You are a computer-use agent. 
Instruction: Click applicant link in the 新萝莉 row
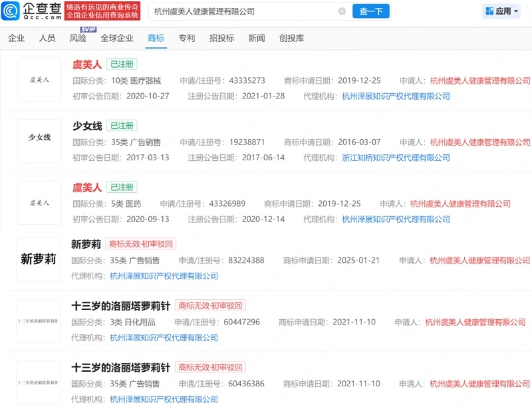(479, 260)
